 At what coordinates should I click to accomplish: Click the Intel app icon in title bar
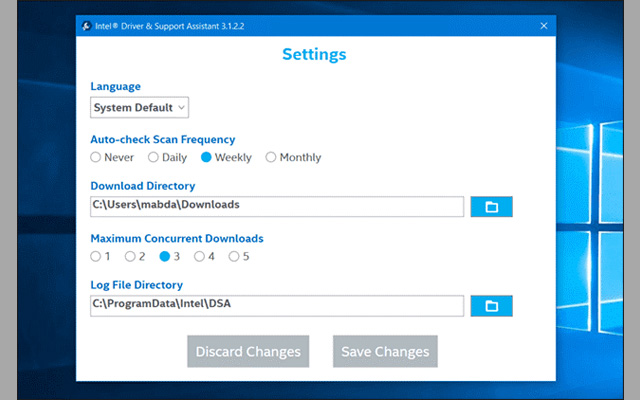point(87,26)
